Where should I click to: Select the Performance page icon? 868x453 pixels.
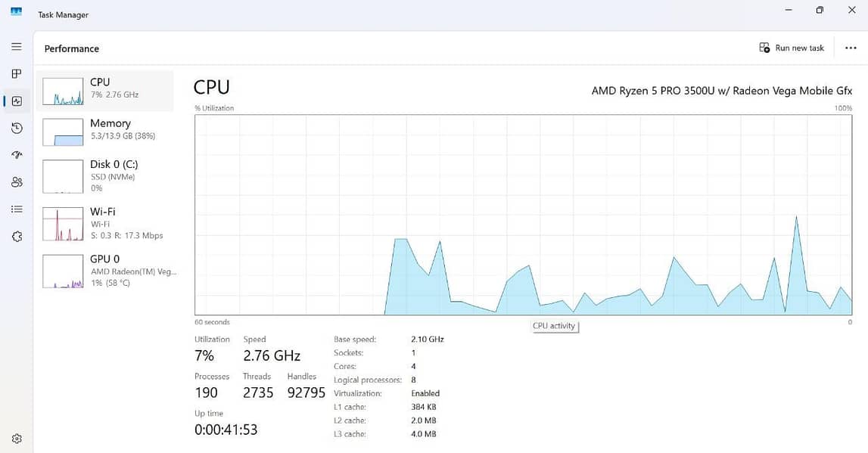17,101
